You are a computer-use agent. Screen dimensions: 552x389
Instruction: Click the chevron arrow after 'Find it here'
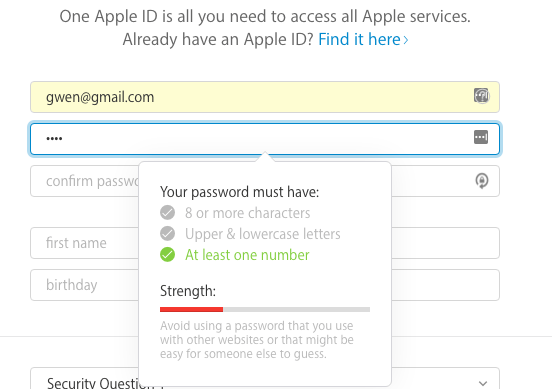406,40
